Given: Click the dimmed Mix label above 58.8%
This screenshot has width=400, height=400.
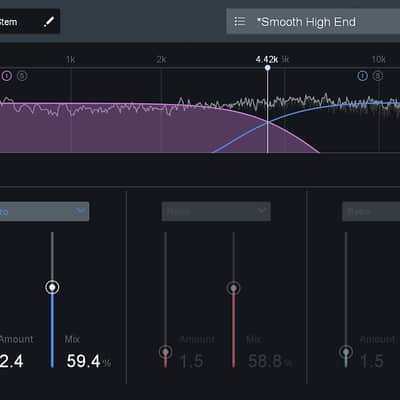Looking at the screenshot, I should (253, 339).
